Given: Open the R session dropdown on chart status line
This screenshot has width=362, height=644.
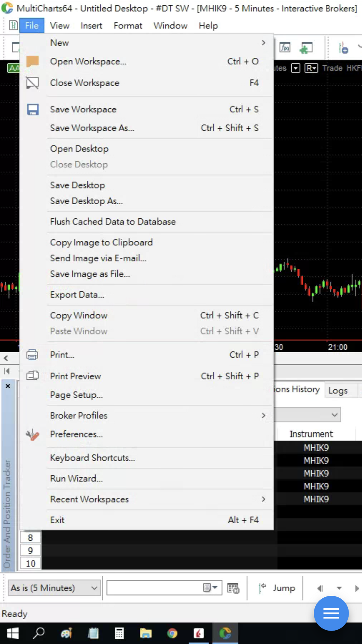Looking at the screenshot, I should 311,68.
